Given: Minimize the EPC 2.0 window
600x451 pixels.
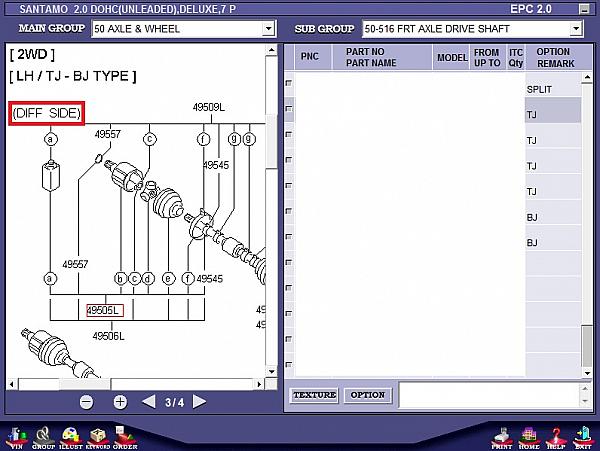Looking at the screenshot, I should pos(584,9).
